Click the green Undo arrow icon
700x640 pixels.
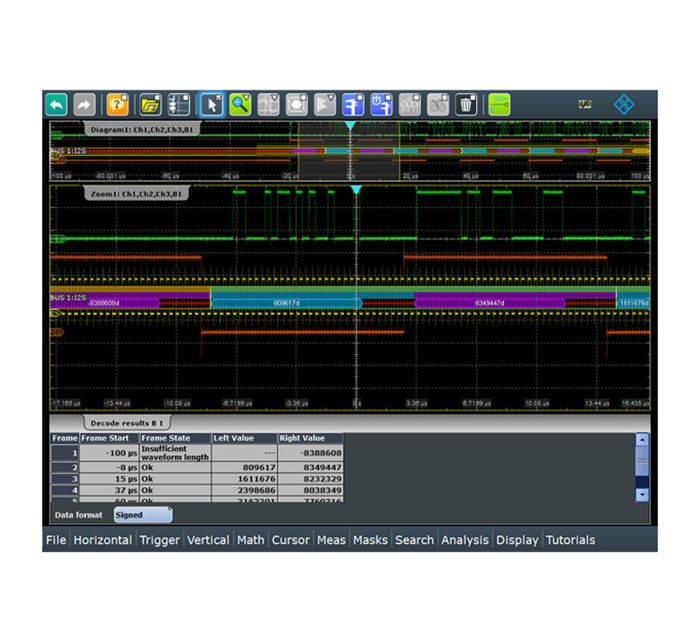pos(56,105)
